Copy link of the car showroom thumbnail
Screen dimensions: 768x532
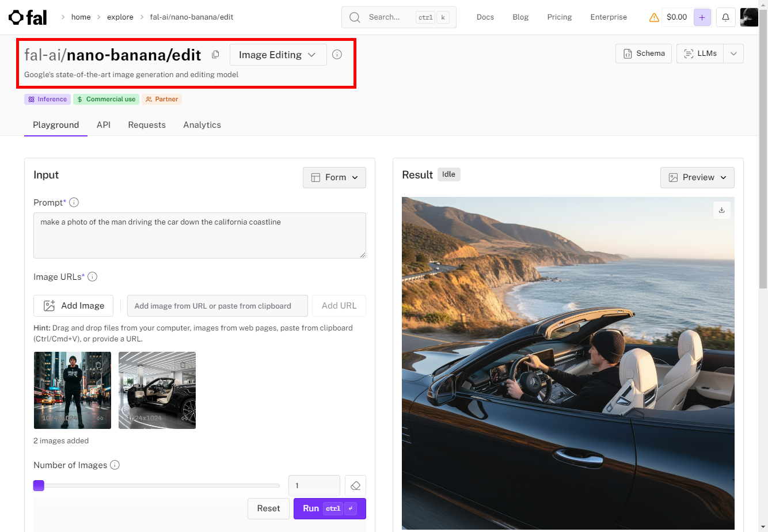(185, 418)
